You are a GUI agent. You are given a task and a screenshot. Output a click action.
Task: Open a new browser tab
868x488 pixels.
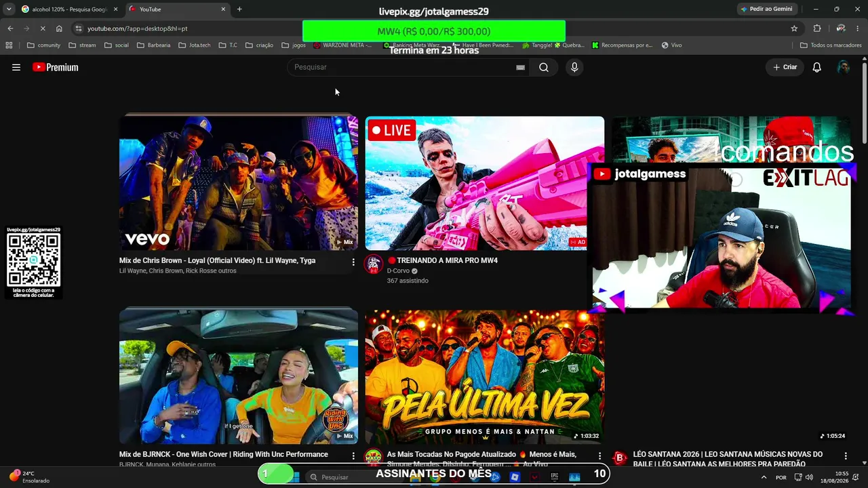pos(239,9)
